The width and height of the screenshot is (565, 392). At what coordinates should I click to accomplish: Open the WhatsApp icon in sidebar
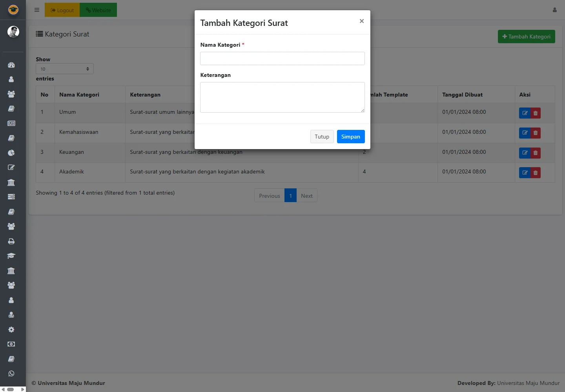click(x=11, y=374)
